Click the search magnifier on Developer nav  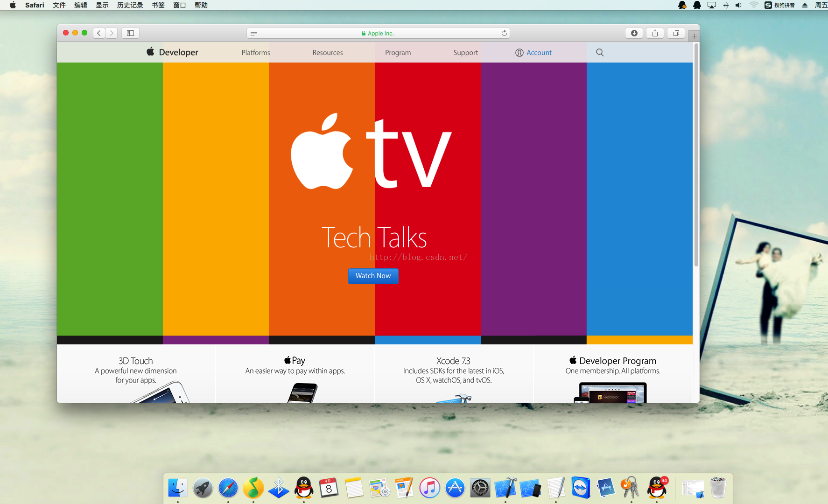pyautogui.click(x=600, y=53)
